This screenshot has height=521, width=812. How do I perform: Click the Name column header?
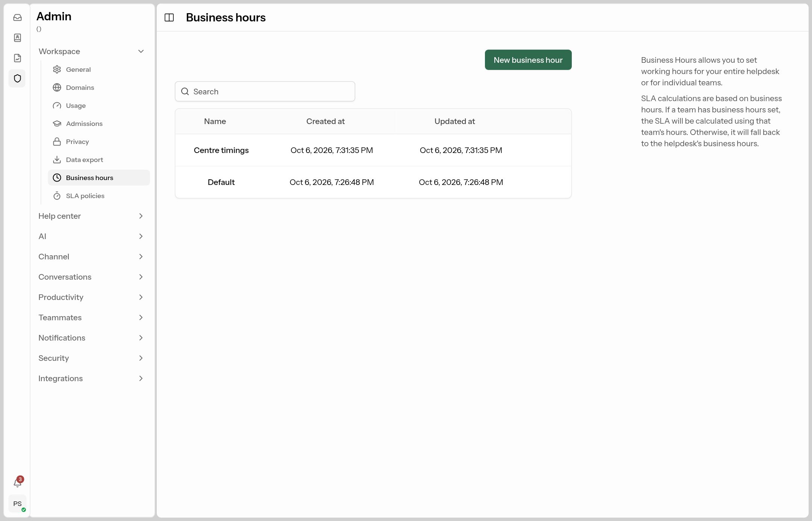pos(215,121)
